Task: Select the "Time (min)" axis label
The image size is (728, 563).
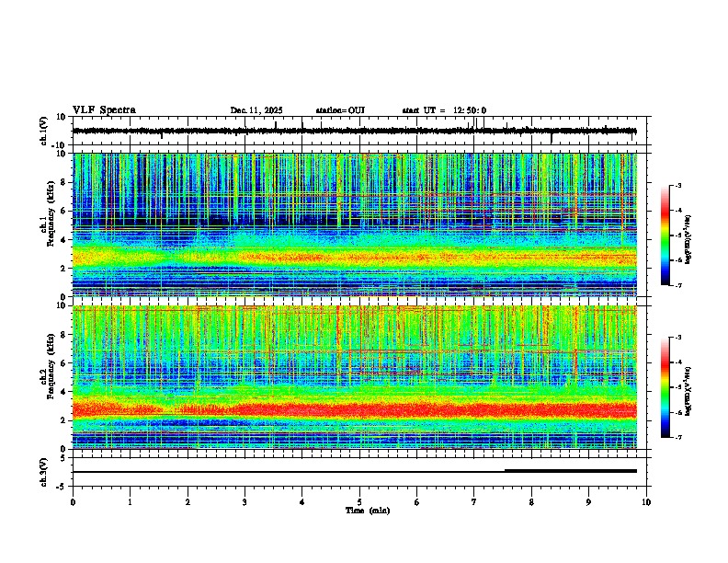Action: [x=368, y=511]
